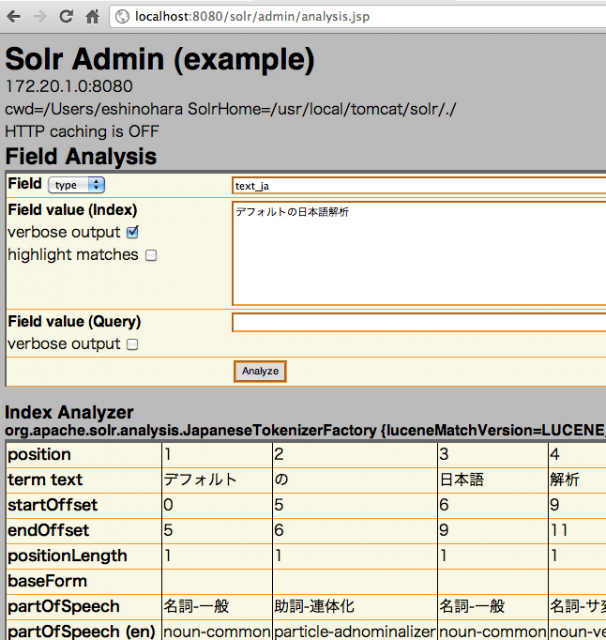606x640 pixels.
Task: Click the Field value (Query) input
Action: coord(419,322)
